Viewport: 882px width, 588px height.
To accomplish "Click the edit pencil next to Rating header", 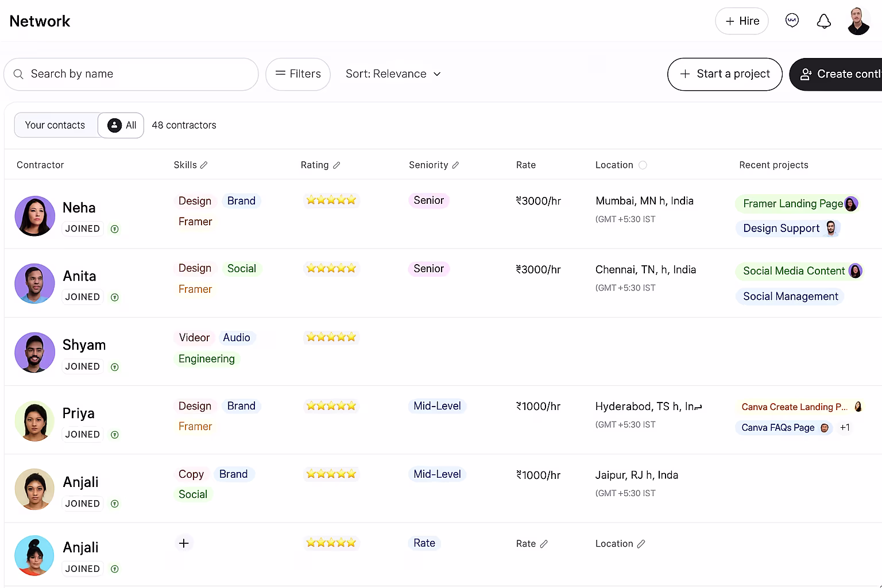I will click(336, 165).
